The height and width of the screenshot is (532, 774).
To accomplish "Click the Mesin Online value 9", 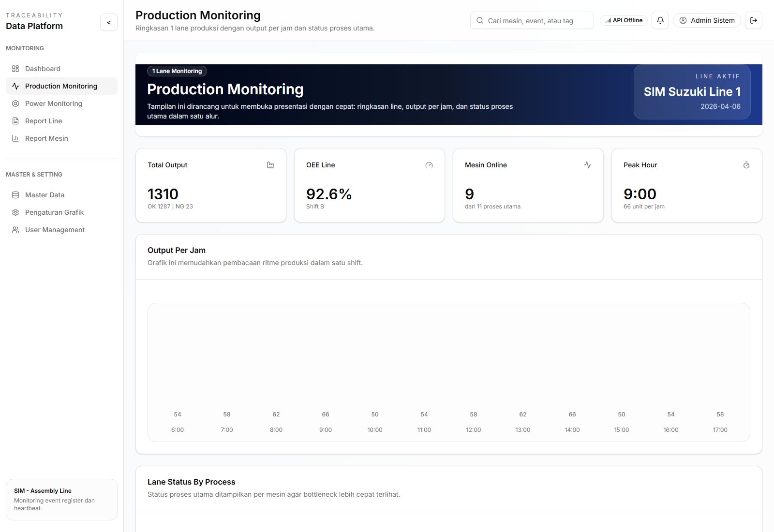I will coord(469,194).
